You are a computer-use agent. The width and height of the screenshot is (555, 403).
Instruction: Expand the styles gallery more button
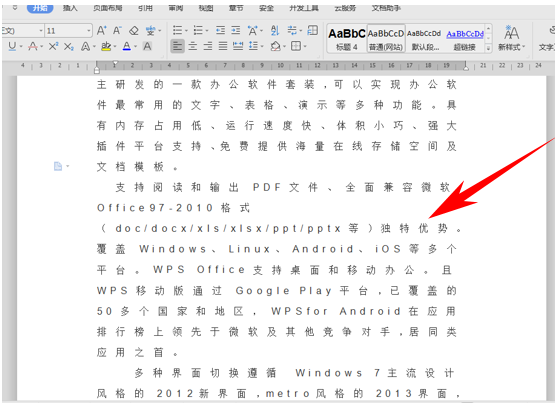488,48
